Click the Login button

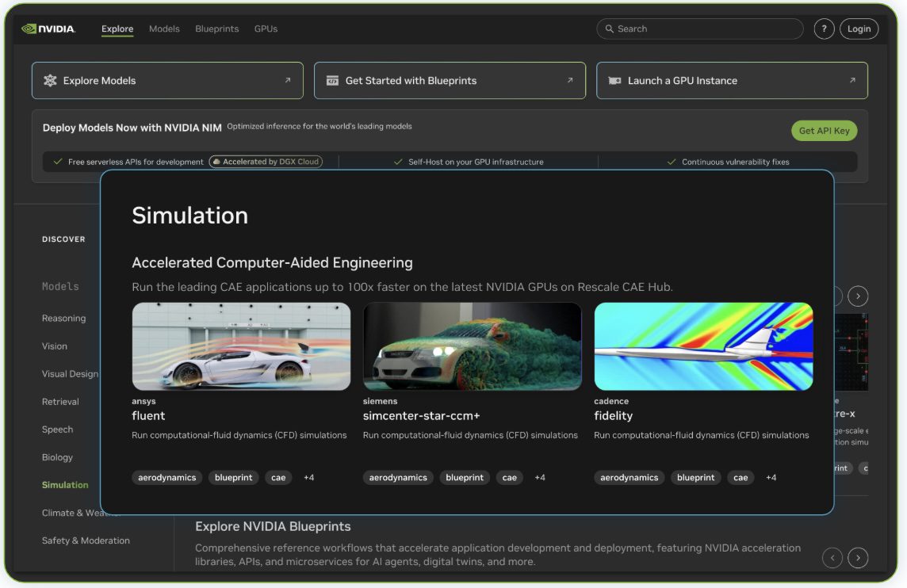pyautogui.click(x=859, y=28)
